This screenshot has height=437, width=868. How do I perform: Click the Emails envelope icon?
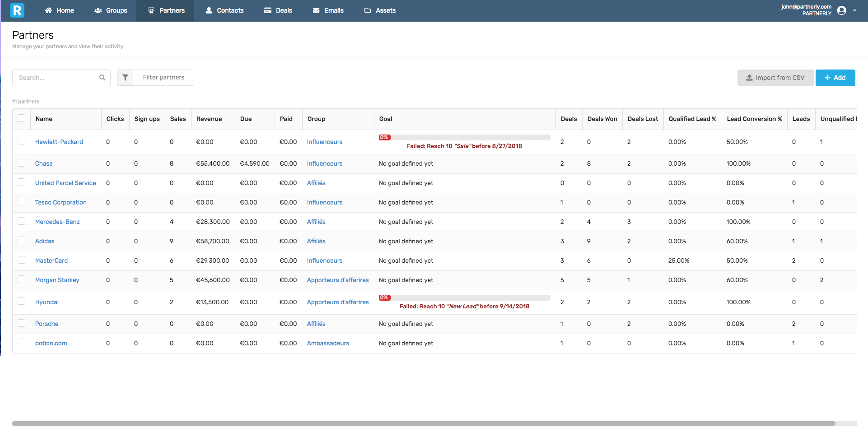pyautogui.click(x=316, y=10)
